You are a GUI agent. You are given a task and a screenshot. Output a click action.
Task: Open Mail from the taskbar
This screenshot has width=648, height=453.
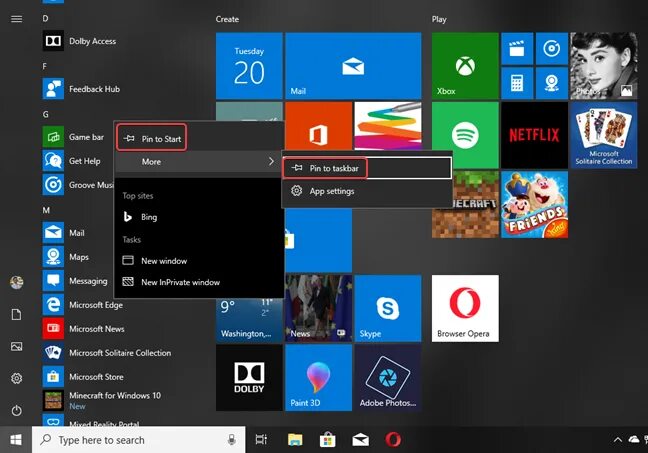tap(360, 440)
